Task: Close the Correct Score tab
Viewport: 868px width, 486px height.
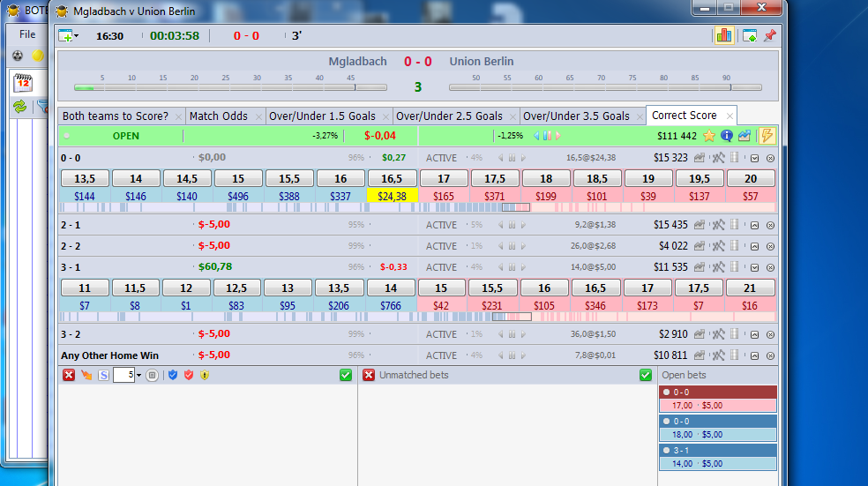Action: (x=730, y=116)
